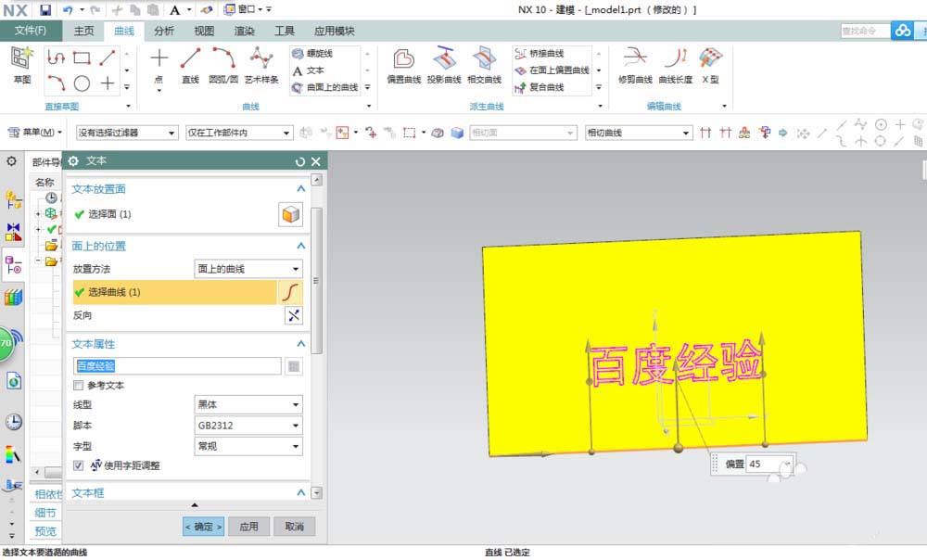Open Bridge Curve (桥接曲线) command

[540, 53]
